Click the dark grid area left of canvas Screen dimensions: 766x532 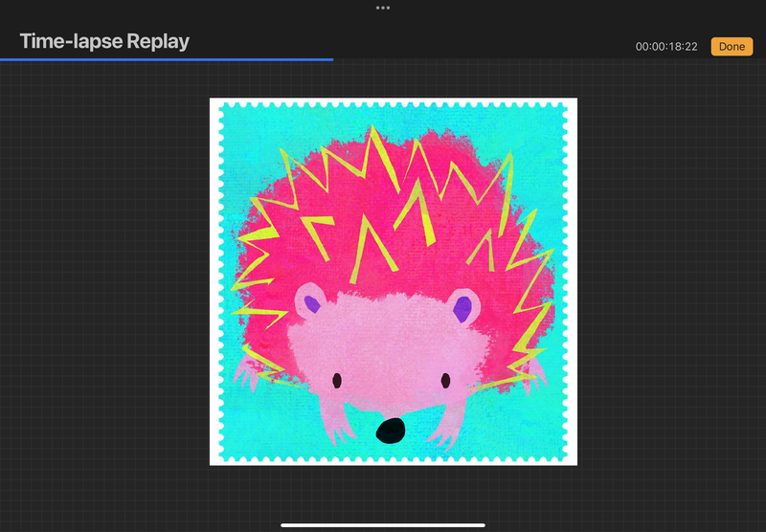click(105, 287)
